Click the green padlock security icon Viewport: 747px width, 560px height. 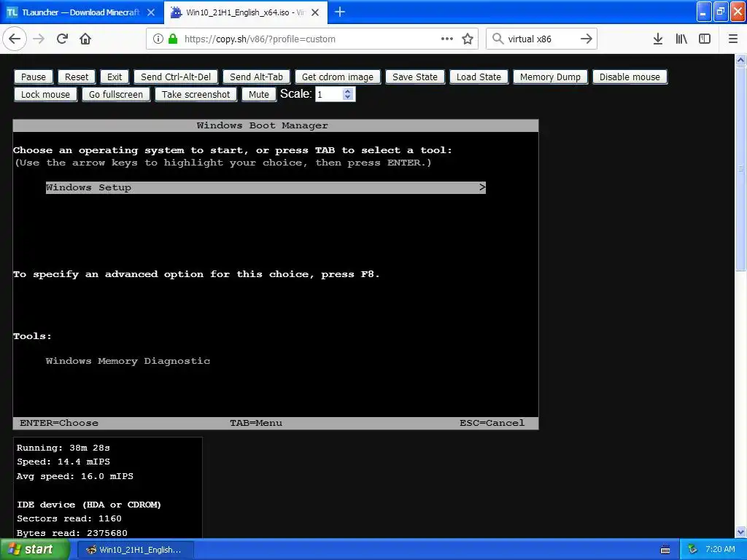click(173, 39)
